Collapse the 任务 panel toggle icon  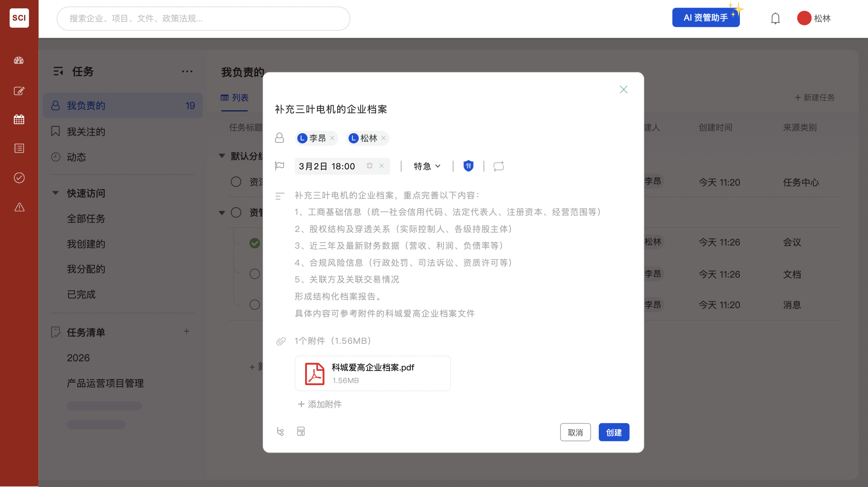(x=58, y=71)
